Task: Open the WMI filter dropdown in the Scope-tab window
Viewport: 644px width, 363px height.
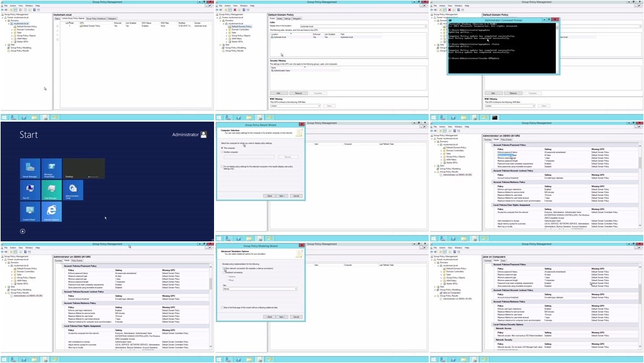Action: click(x=295, y=106)
